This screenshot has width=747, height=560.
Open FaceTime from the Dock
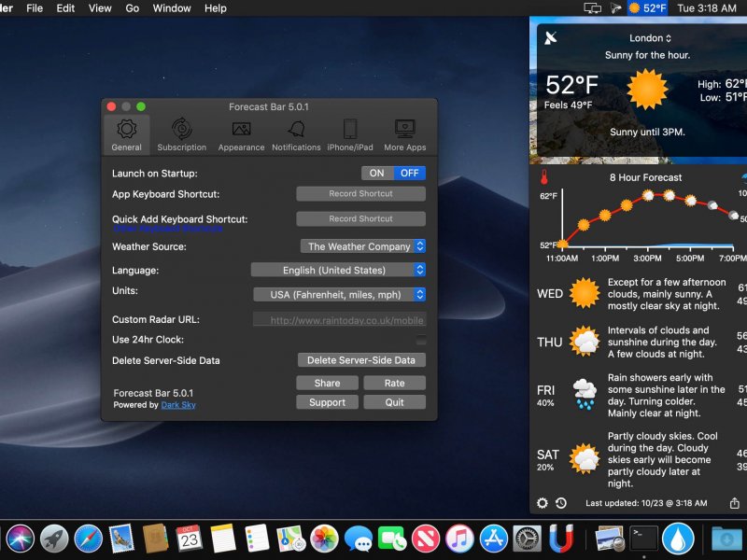click(x=392, y=539)
